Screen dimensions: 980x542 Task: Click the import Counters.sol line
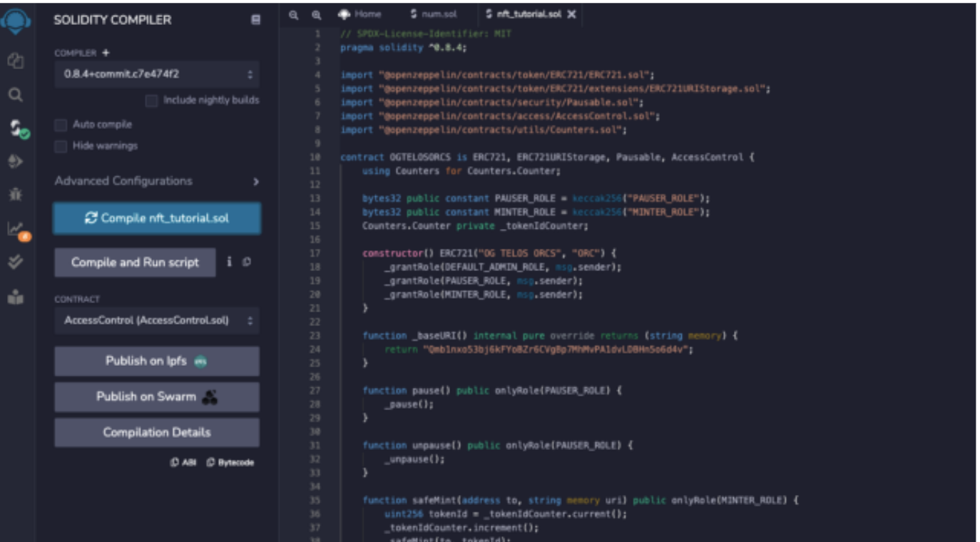483,131
